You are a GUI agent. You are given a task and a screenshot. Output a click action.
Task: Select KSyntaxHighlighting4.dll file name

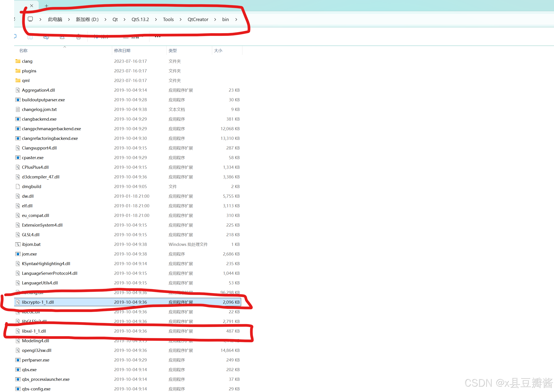click(46, 264)
